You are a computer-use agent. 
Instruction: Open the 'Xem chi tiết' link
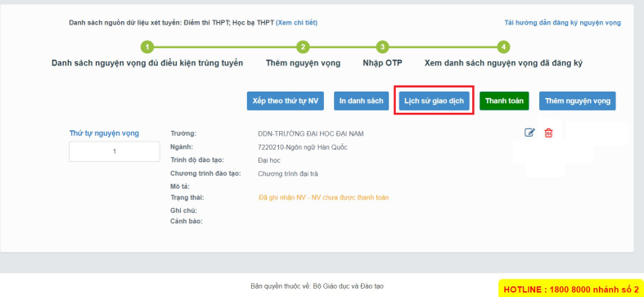(x=296, y=23)
